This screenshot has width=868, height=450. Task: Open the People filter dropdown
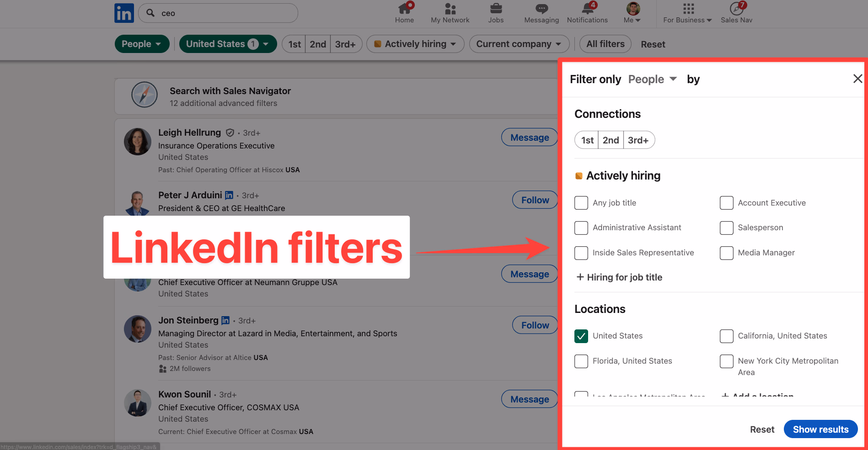click(142, 44)
